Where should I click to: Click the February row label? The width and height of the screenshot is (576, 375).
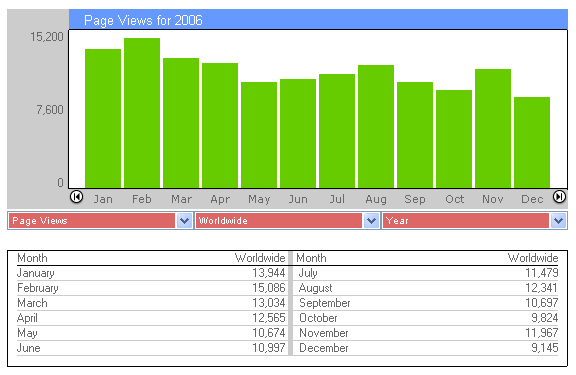coord(38,288)
